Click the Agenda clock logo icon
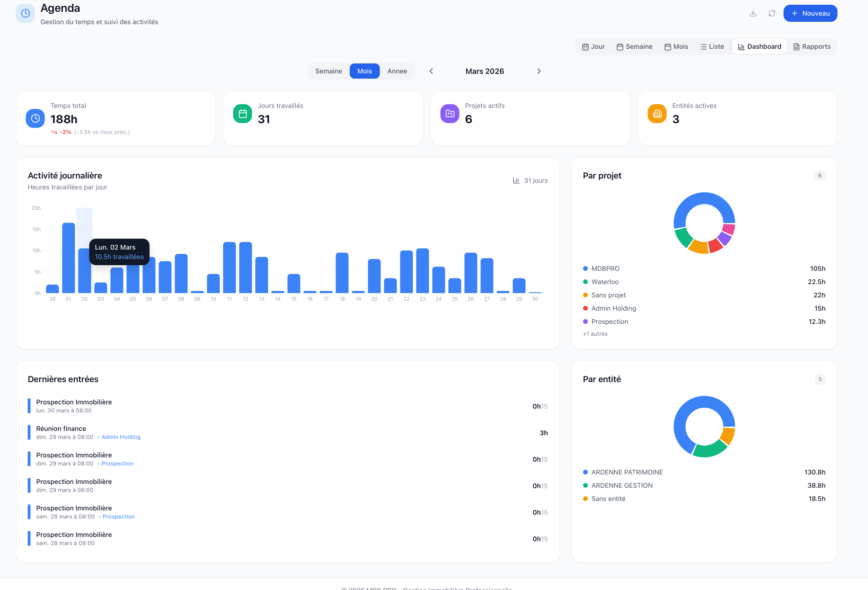The height and width of the screenshot is (590, 868). (26, 13)
